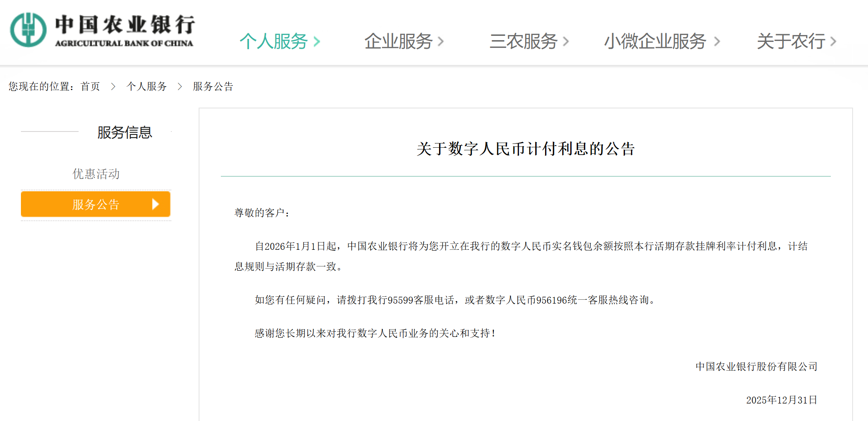
Task: Click the signature 中国农业银行股份有限公司
Action: pos(757,367)
